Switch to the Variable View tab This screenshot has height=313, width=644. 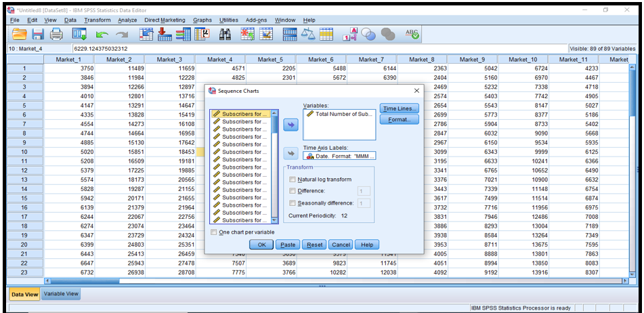[61, 294]
